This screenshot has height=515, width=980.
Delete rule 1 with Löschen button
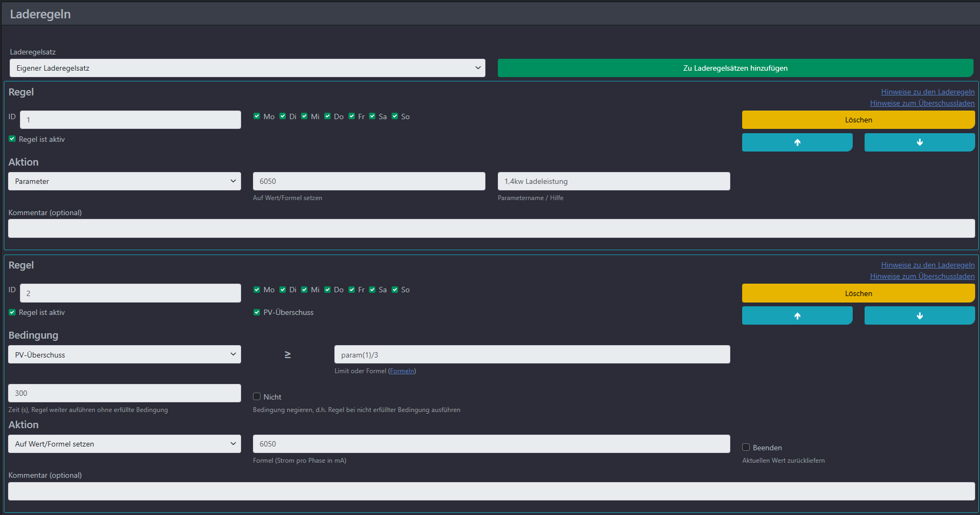pyautogui.click(x=858, y=120)
